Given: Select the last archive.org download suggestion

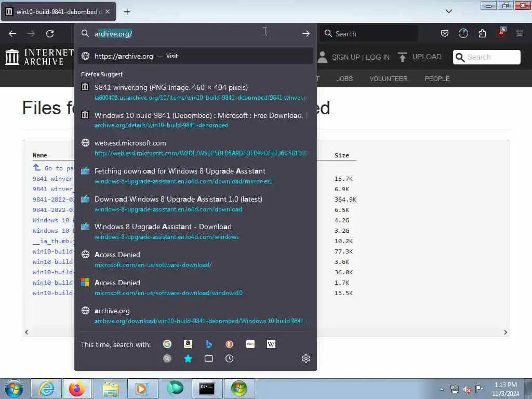Looking at the screenshot, I should [195, 315].
